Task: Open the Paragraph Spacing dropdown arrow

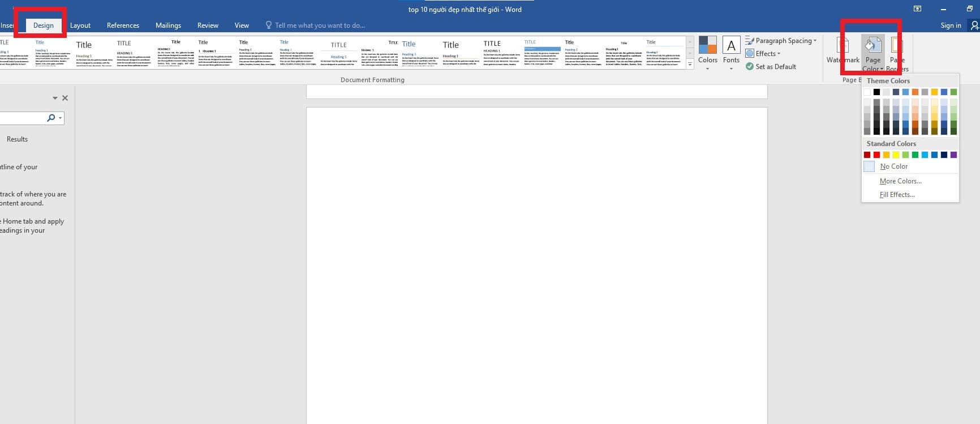Action: coord(815,41)
